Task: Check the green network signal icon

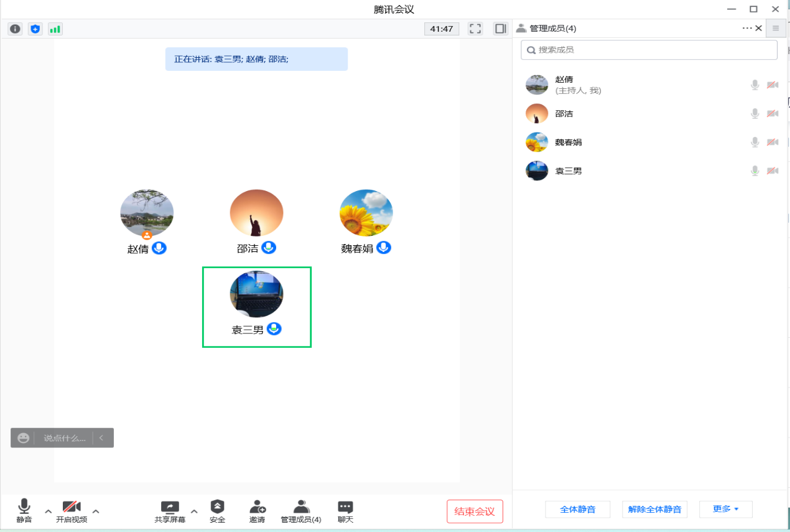Action: coord(55,29)
